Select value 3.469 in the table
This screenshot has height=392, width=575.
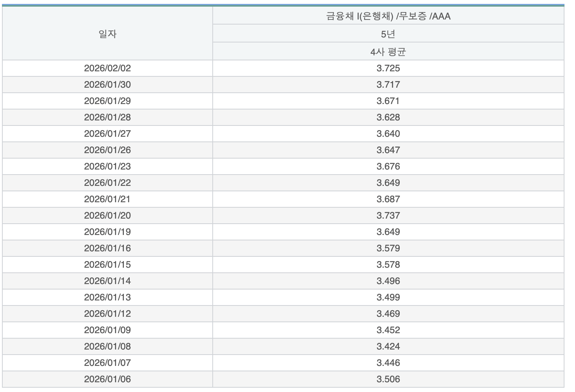[388, 314]
